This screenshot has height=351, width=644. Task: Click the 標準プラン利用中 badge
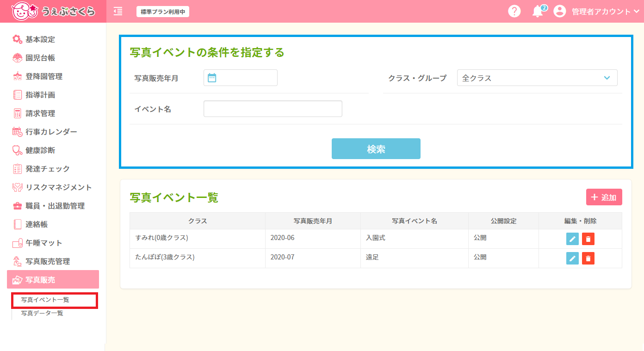click(x=163, y=12)
